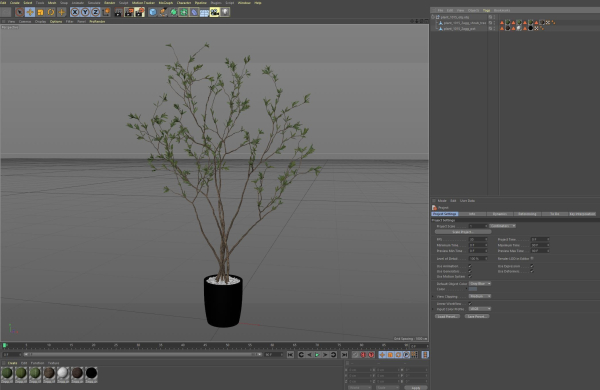The width and height of the screenshot is (600, 390).
Task: Open the Mesh menu
Action: click(52, 3)
